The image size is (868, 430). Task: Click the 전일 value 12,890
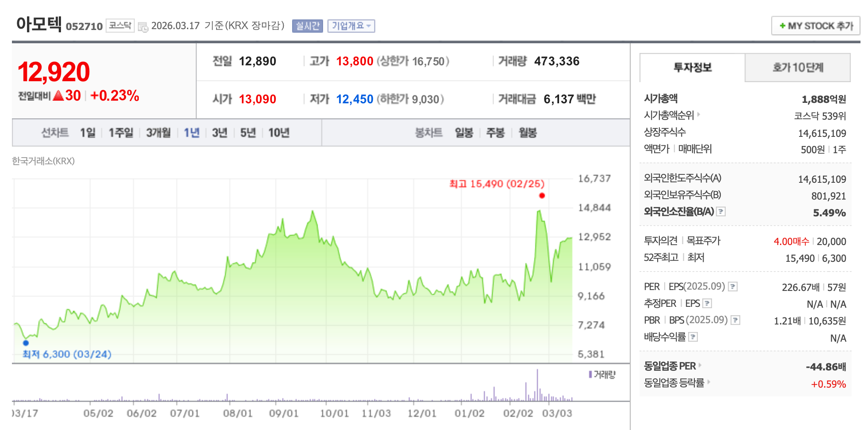pos(258,61)
